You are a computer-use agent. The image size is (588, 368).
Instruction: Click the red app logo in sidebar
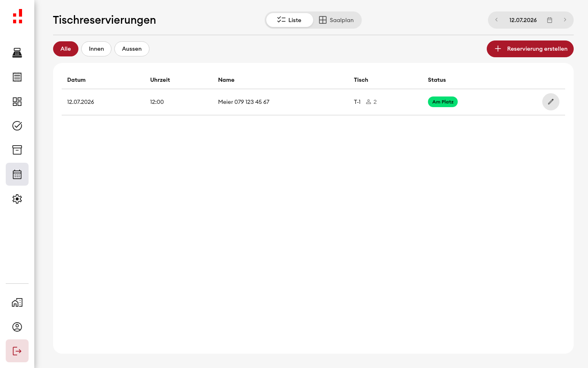click(18, 16)
